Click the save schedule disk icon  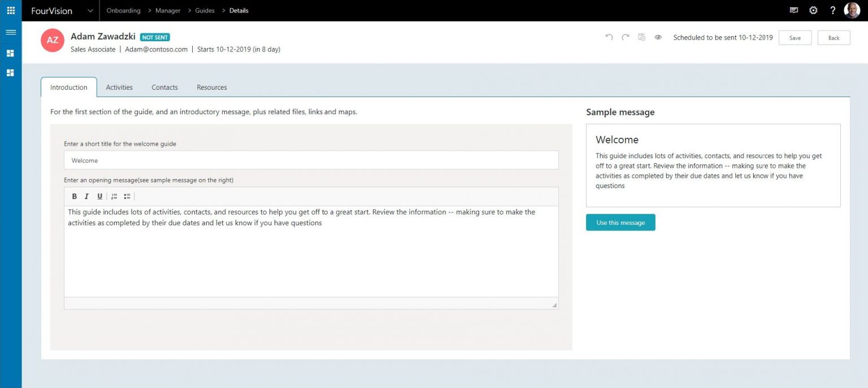tap(641, 37)
